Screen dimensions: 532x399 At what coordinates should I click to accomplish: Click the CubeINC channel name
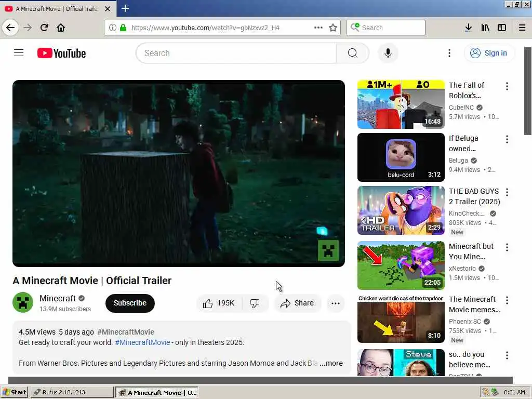coord(461,107)
